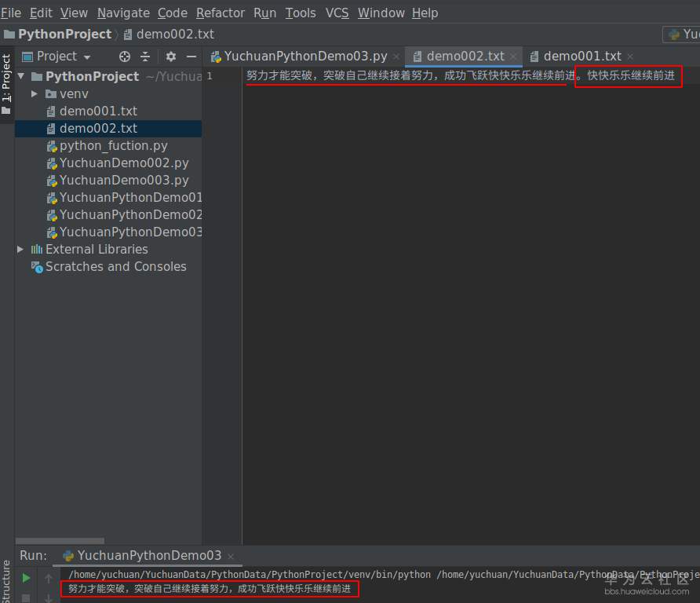The width and height of the screenshot is (700, 603).
Task: Close the YuchuanPythonDemo03 run tab
Action: [231, 556]
